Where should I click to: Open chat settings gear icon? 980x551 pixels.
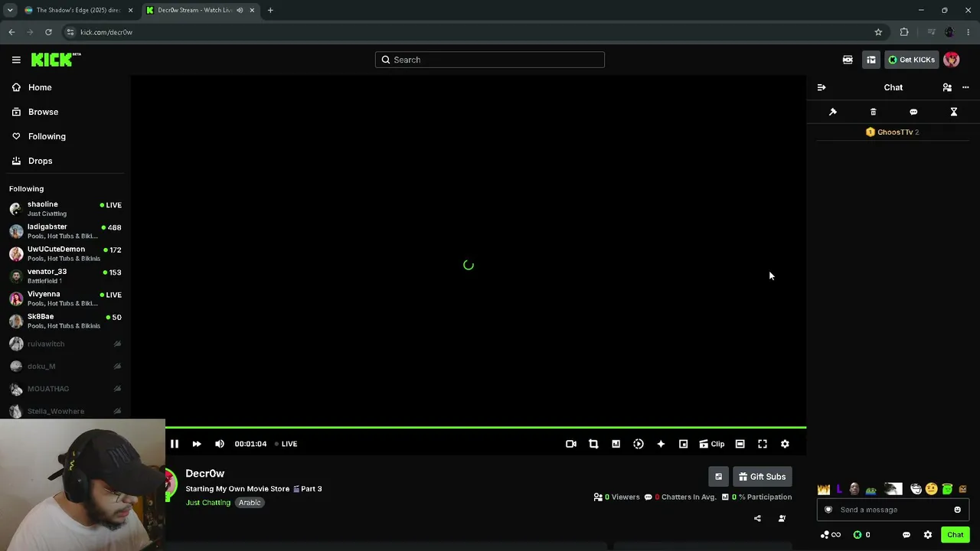tap(928, 535)
